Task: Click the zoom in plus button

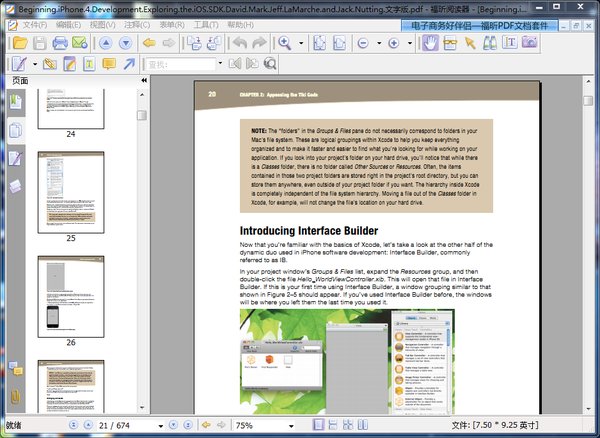Action: (394, 43)
